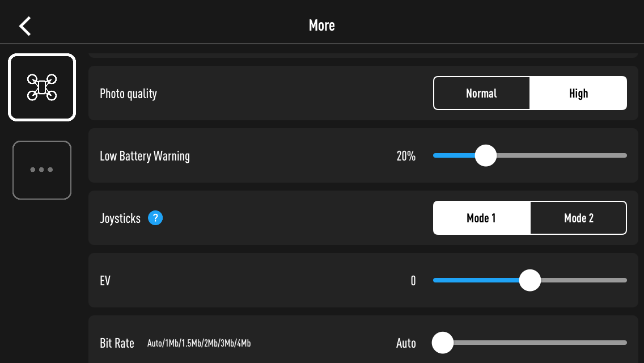Screen dimensions: 644x363
Task: Click the Auto/1Mb/1.5Mb bit rate options text
Action: [199, 343]
